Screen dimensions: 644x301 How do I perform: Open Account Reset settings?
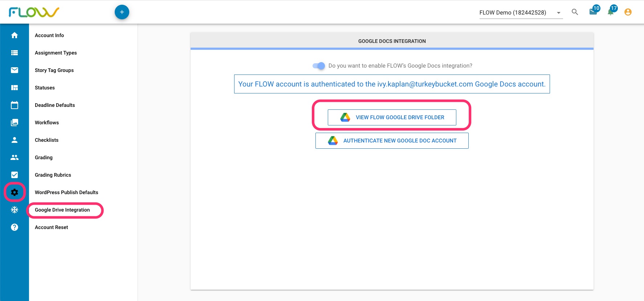click(x=52, y=227)
